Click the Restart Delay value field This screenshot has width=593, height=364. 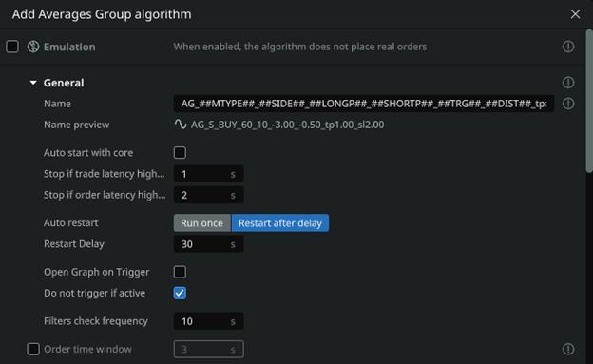(208, 244)
